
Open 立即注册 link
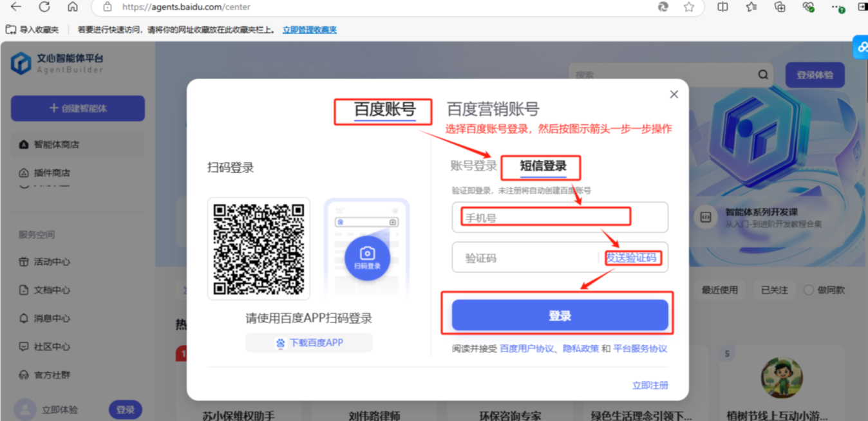tap(650, 385)
